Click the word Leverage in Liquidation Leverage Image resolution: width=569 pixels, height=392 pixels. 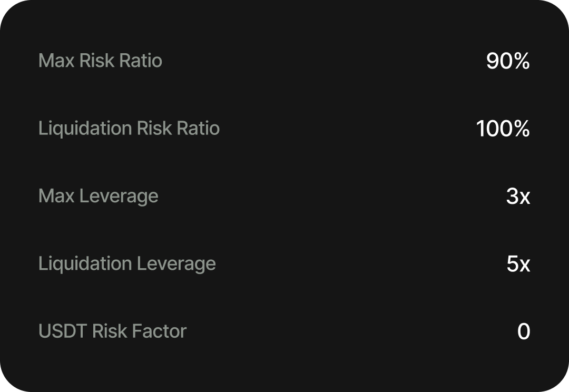click(x=176, y=264)
